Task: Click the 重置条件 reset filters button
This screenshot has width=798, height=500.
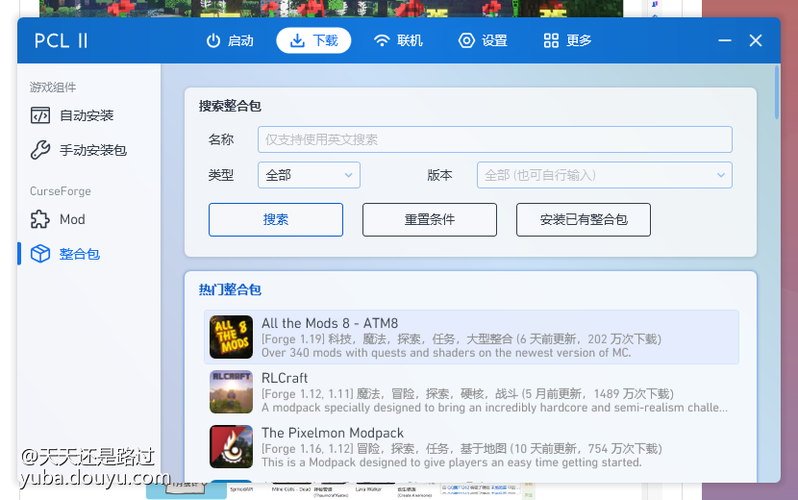Action: [430, 220]
